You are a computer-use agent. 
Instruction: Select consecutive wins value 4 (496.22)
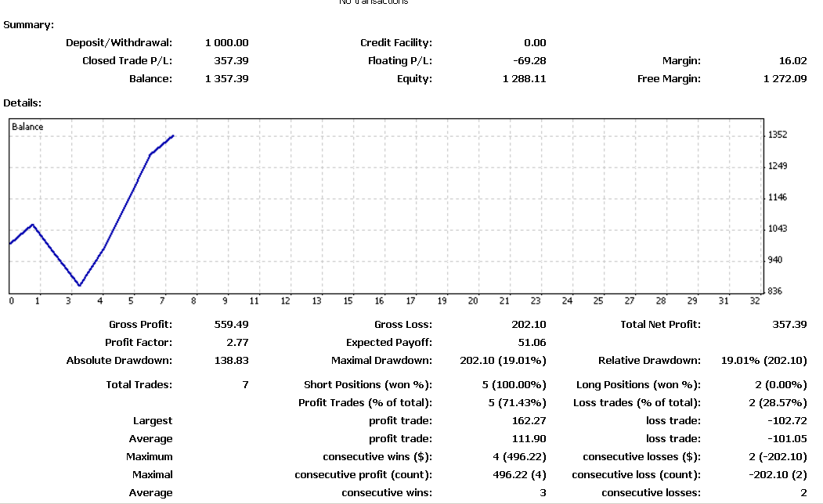pyautogui.click(x=520, y=457)
